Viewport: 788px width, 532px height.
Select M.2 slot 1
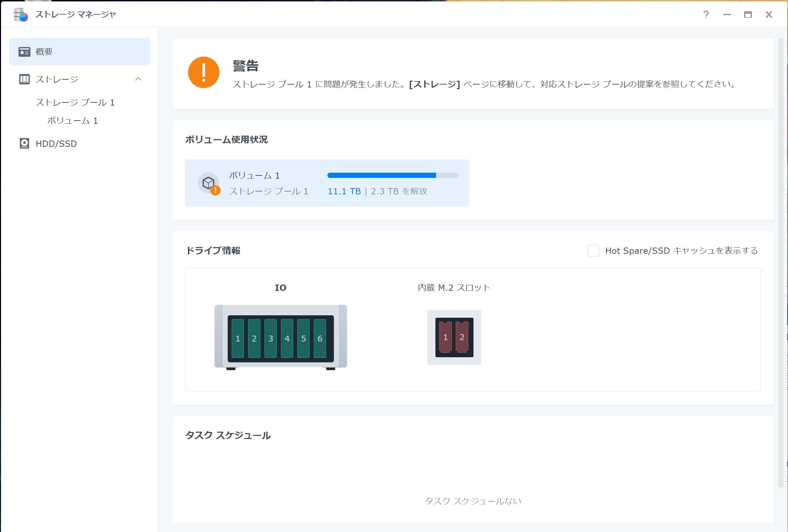[445, 337]
